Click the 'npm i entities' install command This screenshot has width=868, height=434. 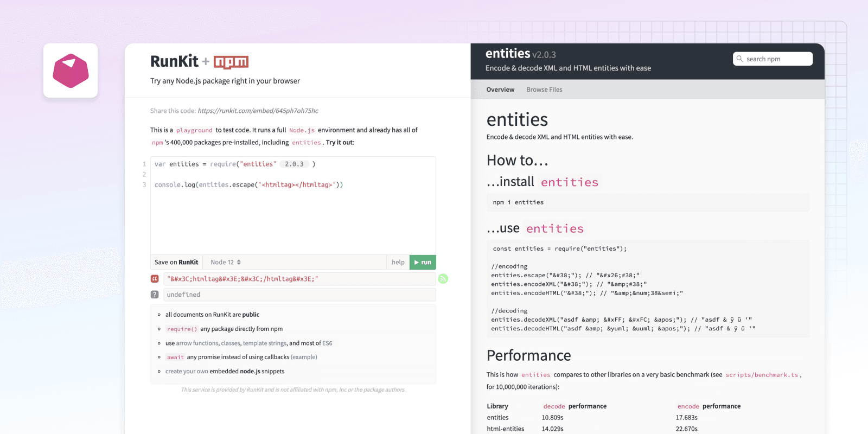click(518, 202)
